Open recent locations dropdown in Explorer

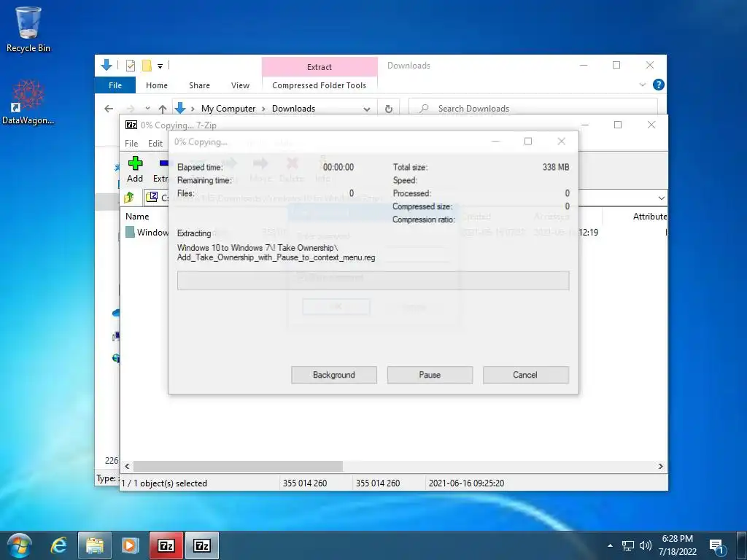pos(147,109)
